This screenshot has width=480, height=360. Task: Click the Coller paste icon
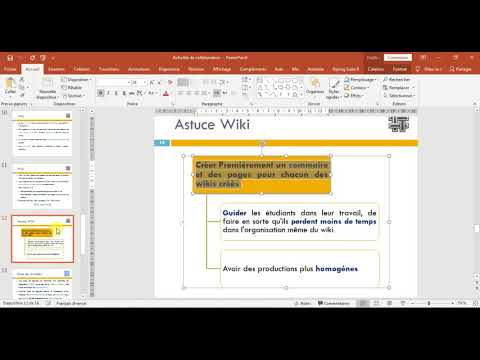point(10,86)
